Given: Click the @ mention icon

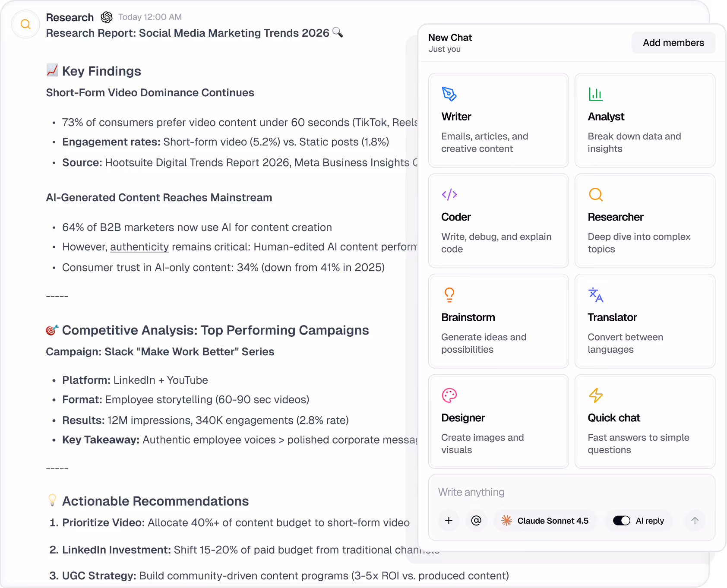Looking at the screenshot, I should click(476, 521).
